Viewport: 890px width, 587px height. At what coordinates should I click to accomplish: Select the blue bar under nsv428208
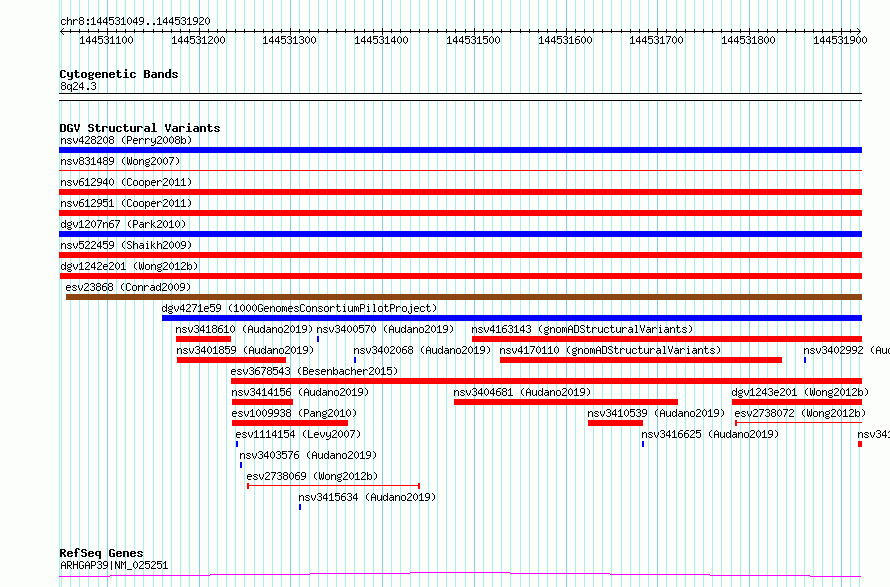click(x=460, y=150)
